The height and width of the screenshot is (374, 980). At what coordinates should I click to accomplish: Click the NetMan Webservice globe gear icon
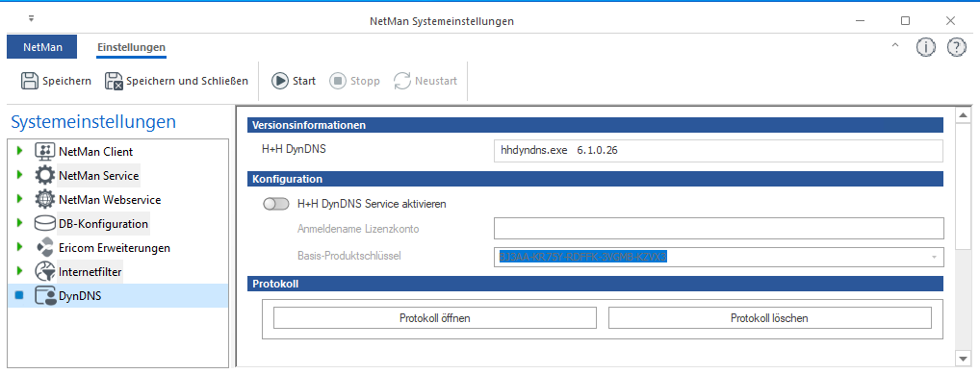(x=44, y=200)
